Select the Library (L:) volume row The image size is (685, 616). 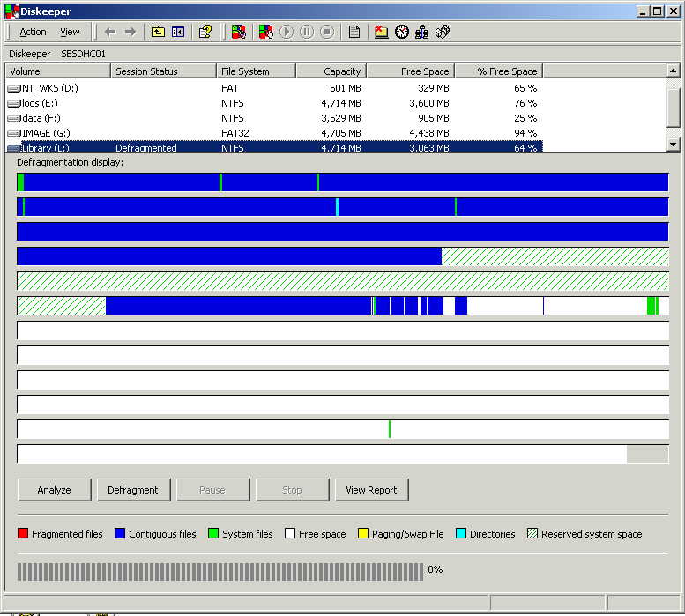click(x=274, y=147)
